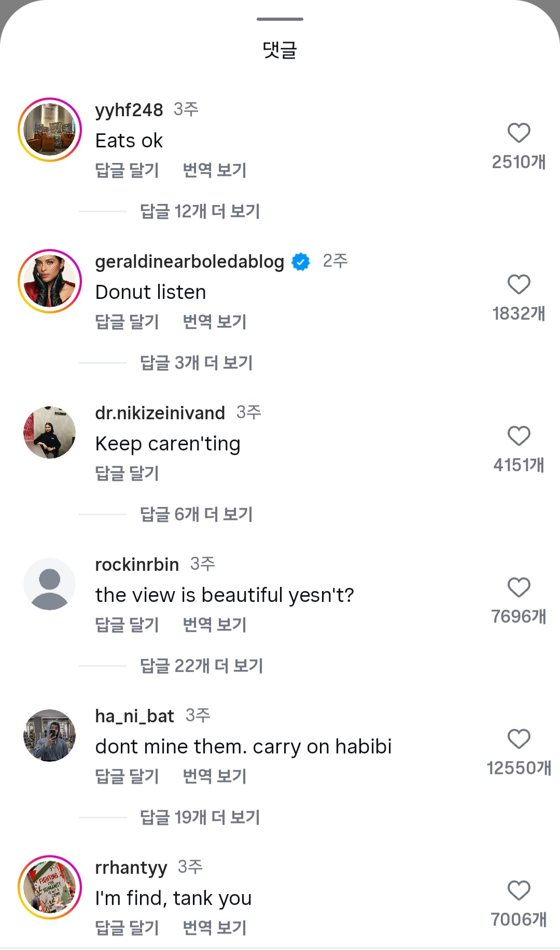View translation of "Donut listen" comment

point(215,322)
